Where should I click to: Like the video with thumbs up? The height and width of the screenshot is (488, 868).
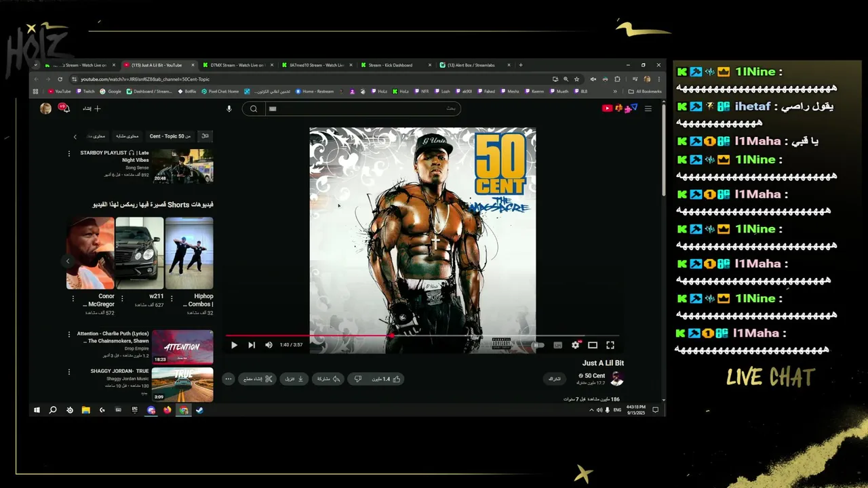click(389, 379)
